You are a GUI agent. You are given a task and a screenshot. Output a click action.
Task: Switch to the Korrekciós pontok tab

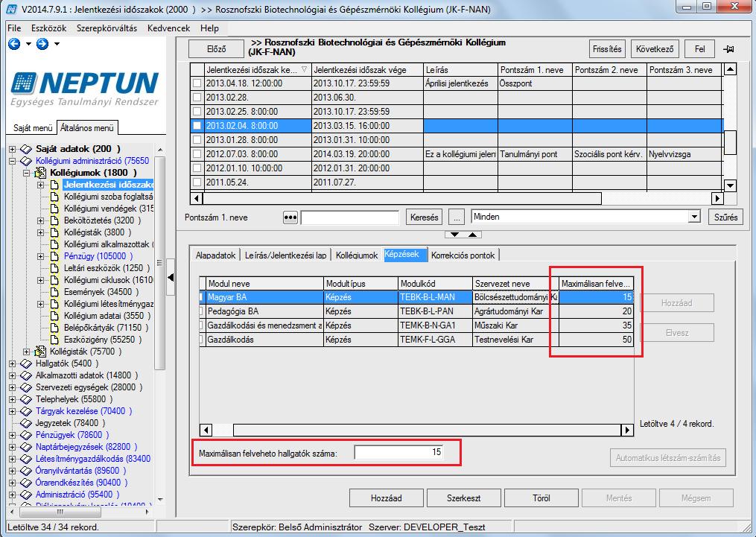463,255
